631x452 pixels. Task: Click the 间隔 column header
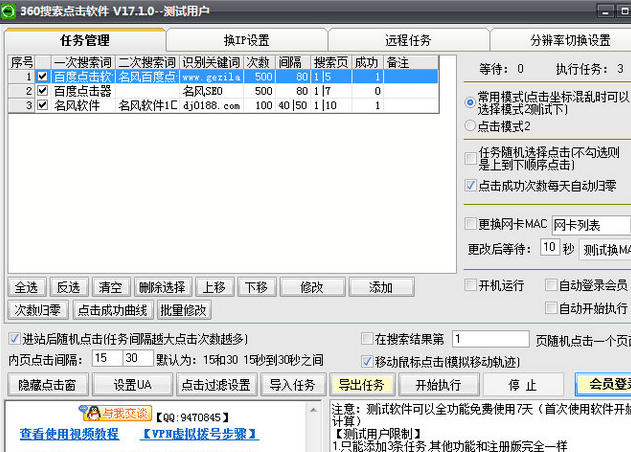(293, 62)
